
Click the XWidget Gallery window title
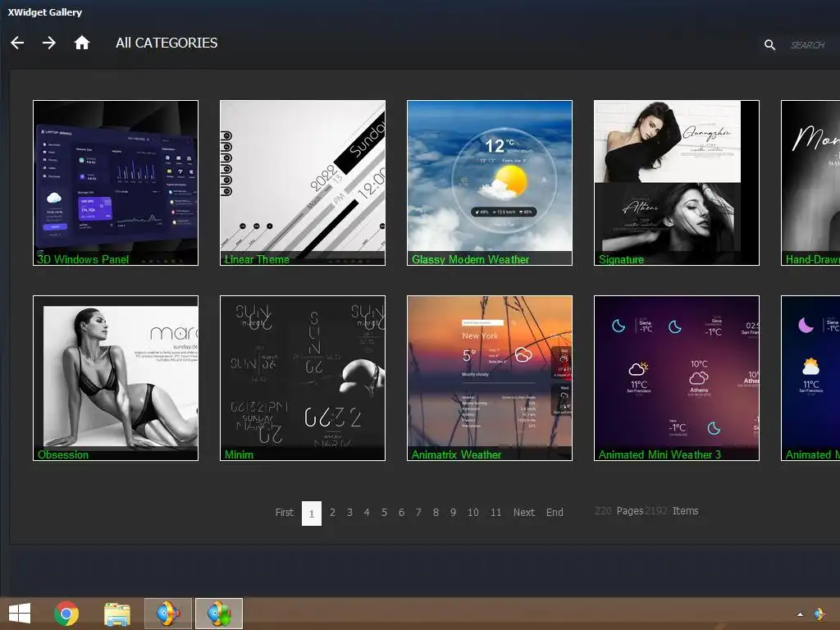click(45, 12)
